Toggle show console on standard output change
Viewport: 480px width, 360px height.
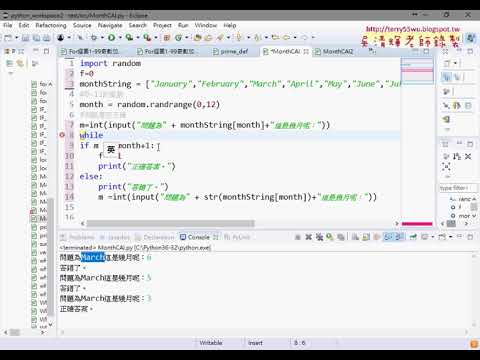[387, 237]
